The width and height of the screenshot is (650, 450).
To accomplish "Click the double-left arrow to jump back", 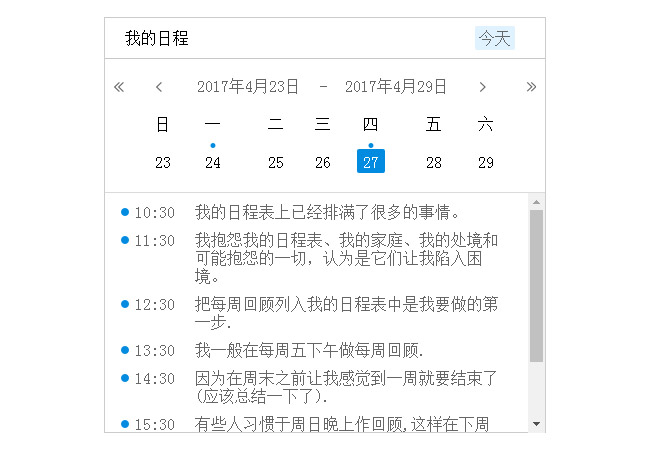I will pos(119,87).
